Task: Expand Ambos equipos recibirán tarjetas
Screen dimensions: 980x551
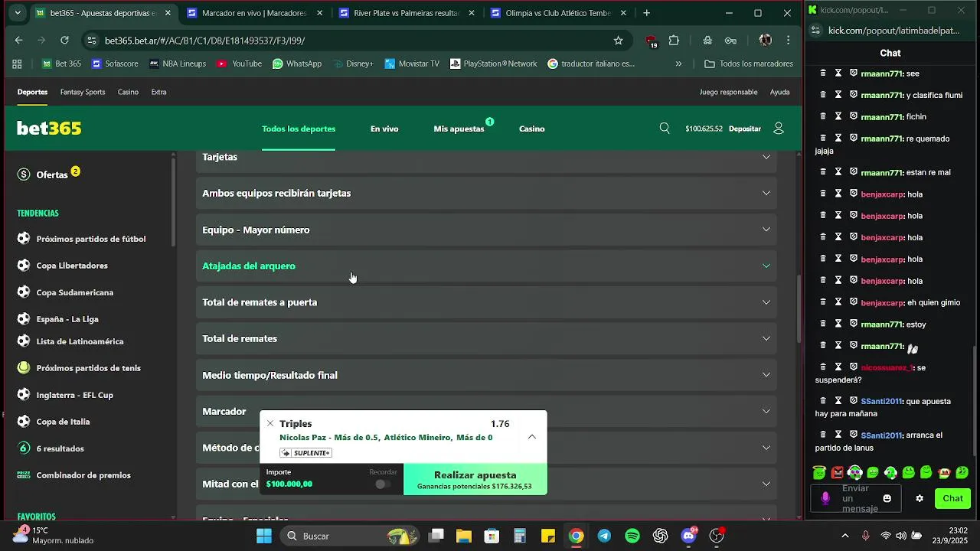Action: (486, 193)
